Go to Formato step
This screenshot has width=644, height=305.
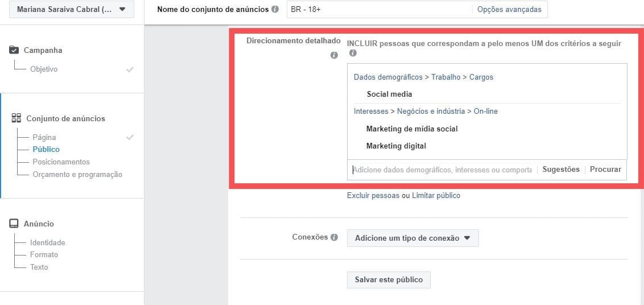click(x=44, y=254)
